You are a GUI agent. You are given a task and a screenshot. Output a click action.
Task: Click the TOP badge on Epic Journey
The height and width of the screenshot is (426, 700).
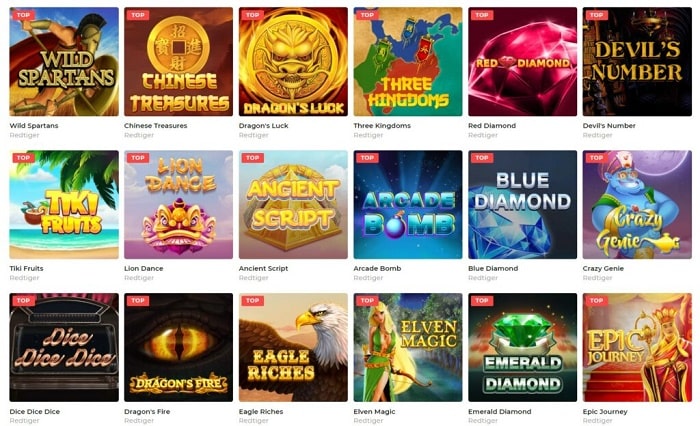(x=596, y=301)
